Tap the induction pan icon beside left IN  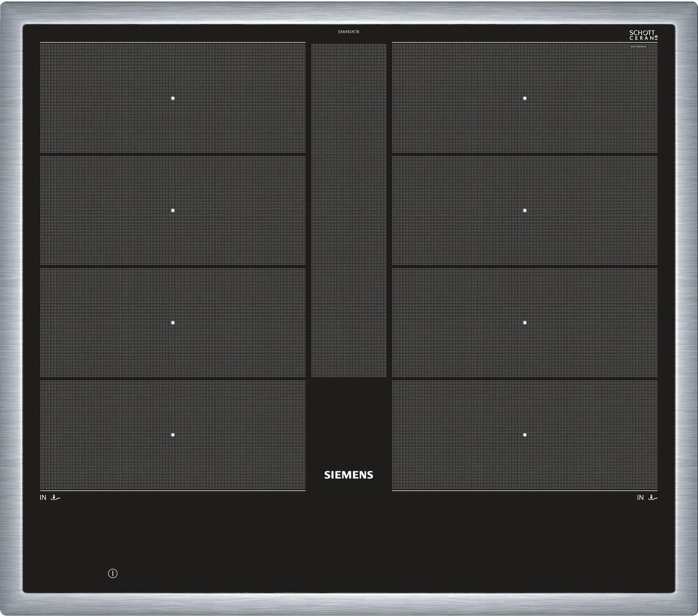55,498
